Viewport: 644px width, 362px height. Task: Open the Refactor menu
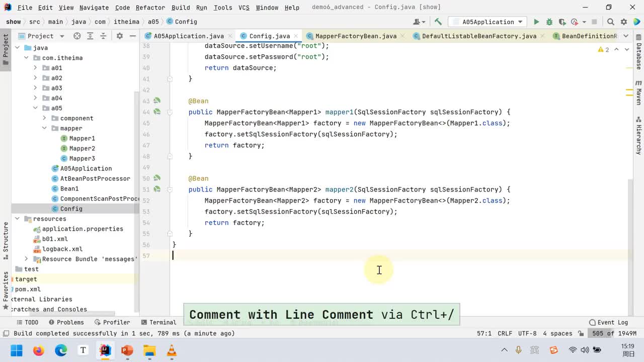[x=150, y=8]
